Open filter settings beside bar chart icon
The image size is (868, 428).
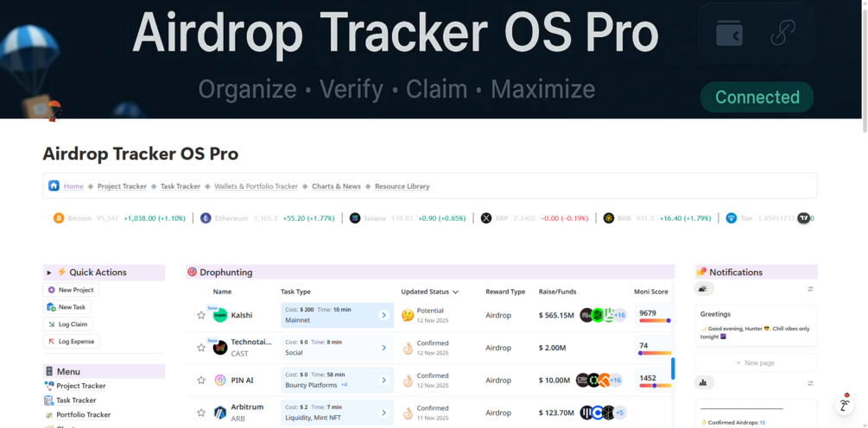pyautogui.click(x=810, y=382)
